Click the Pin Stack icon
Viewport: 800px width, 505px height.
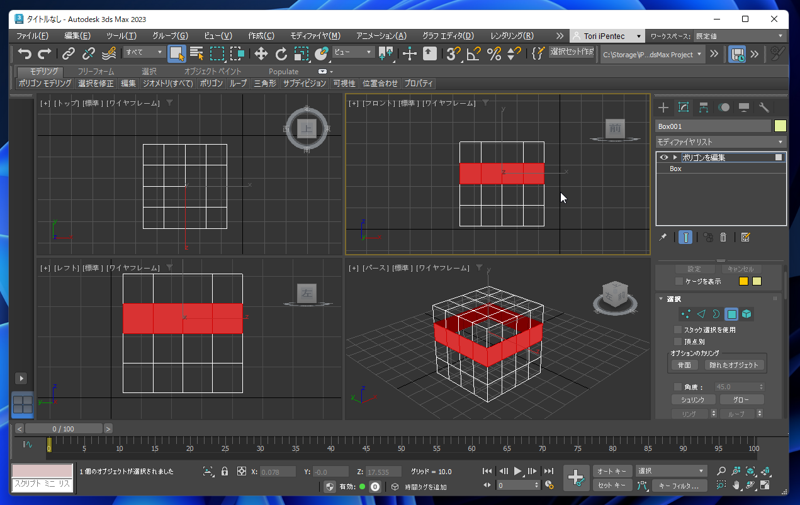[663, 237]
